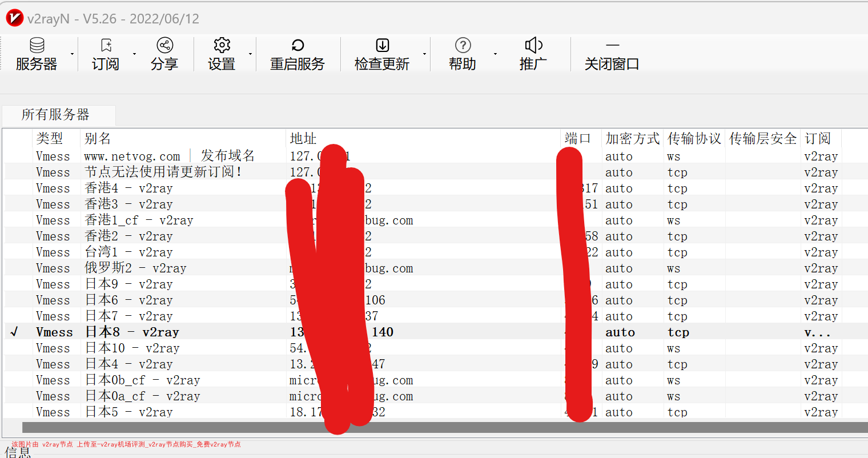
Task: Click tcp protocol cell in 台湾1 row
Action: [x=677, y=252]
